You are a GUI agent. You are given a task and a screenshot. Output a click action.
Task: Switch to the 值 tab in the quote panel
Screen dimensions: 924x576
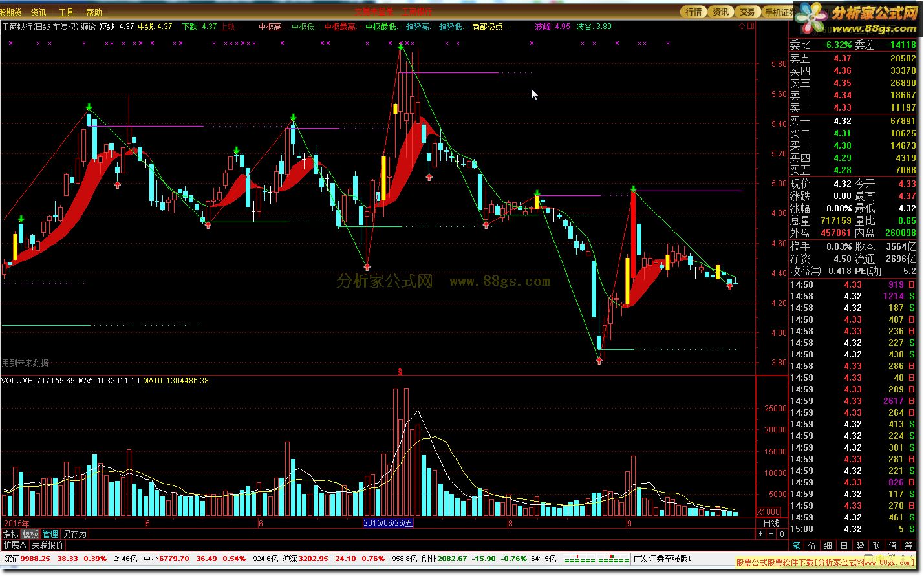893,546
